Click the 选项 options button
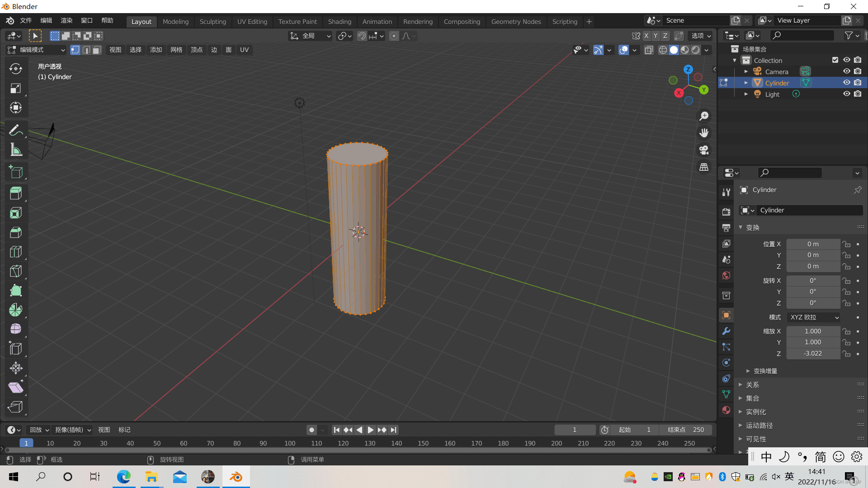868x488 pixels. coord(701,36)
